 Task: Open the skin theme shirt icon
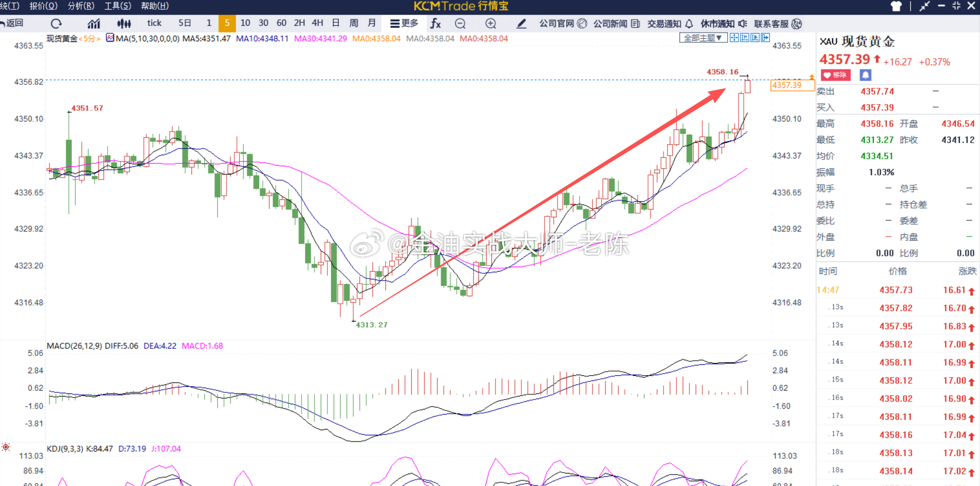(x=896, y=6)
